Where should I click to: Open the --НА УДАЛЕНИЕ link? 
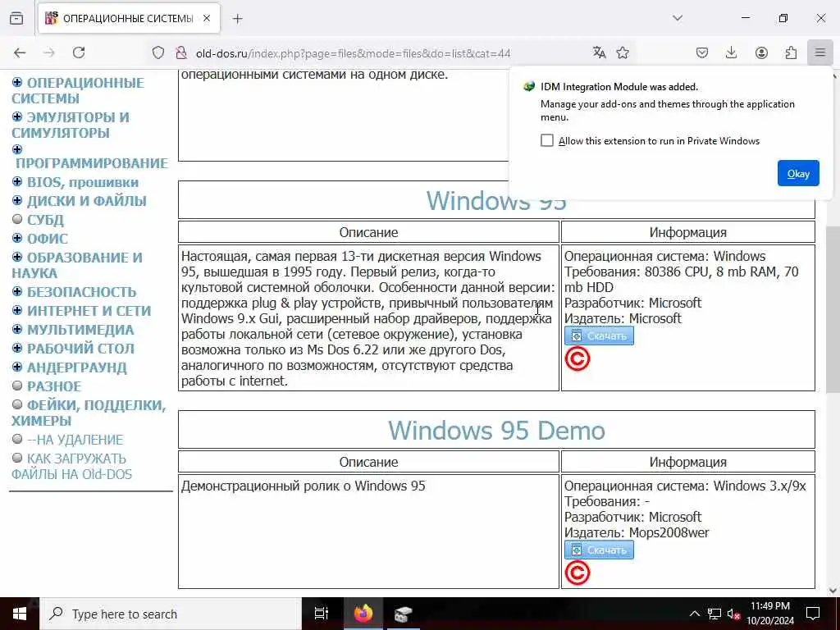tap(75, 440)
